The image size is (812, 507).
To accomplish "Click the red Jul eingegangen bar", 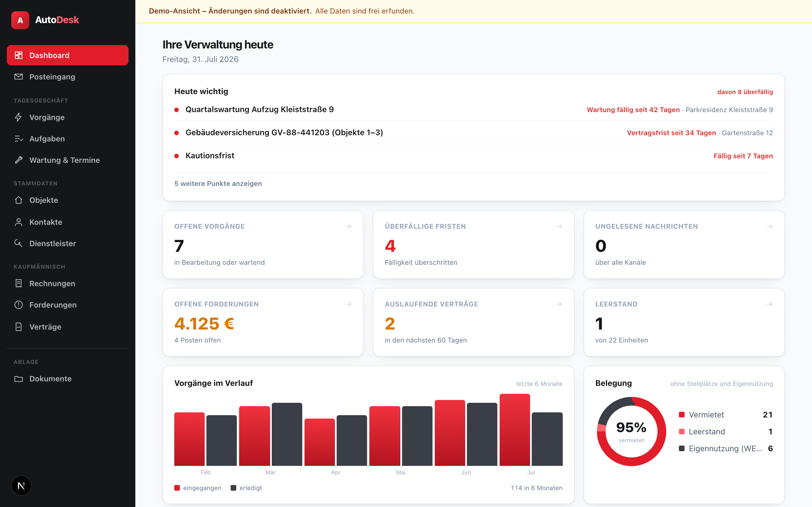I will 515,430.
